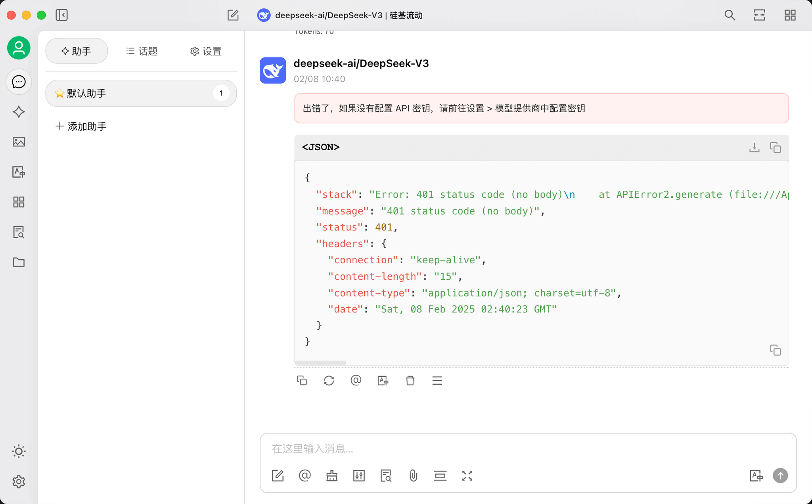Toggle the light/dark theme sun icon
The image size is (812, 504).
tap(19, 451)
